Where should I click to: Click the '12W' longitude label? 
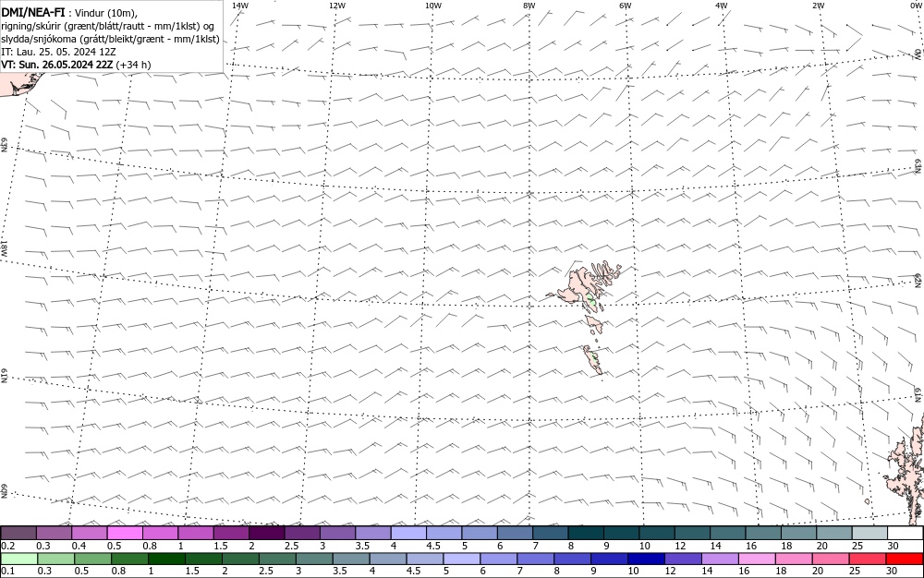[336, 6]
